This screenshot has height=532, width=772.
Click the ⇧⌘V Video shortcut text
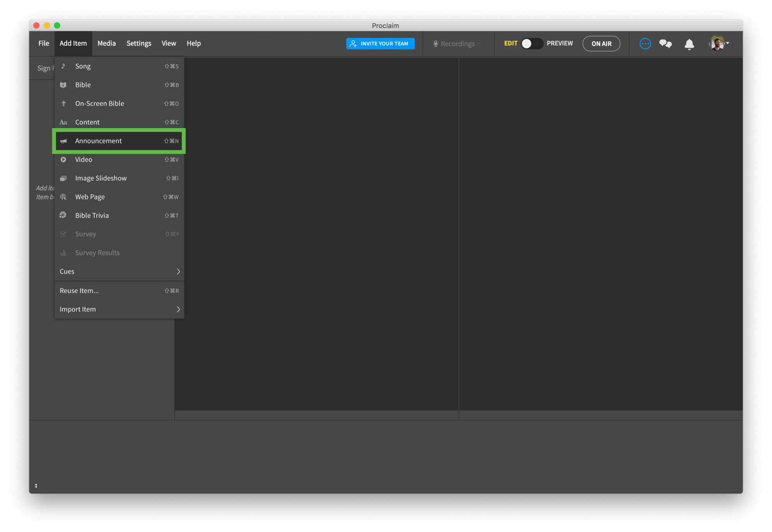(x=171, y=159)
